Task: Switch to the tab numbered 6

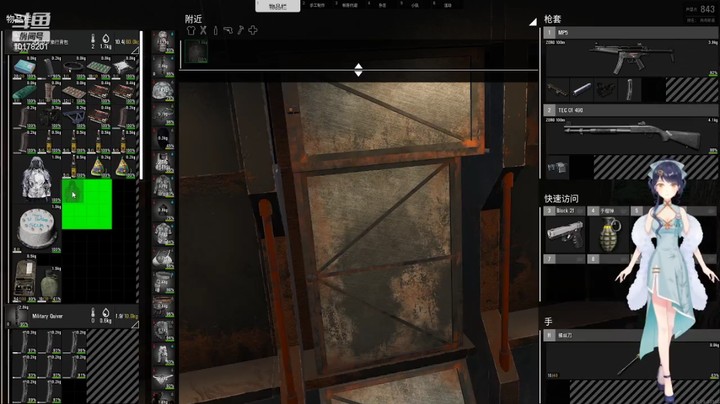Action: tap(445, 5)
